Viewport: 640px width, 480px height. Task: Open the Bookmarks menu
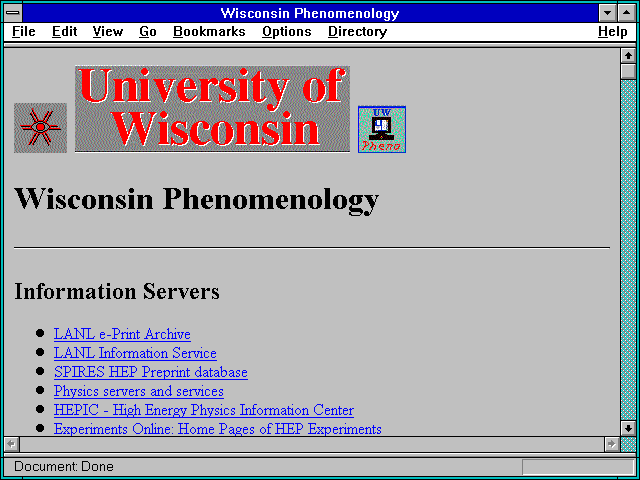pyautogui.click(x=209, y=31)
